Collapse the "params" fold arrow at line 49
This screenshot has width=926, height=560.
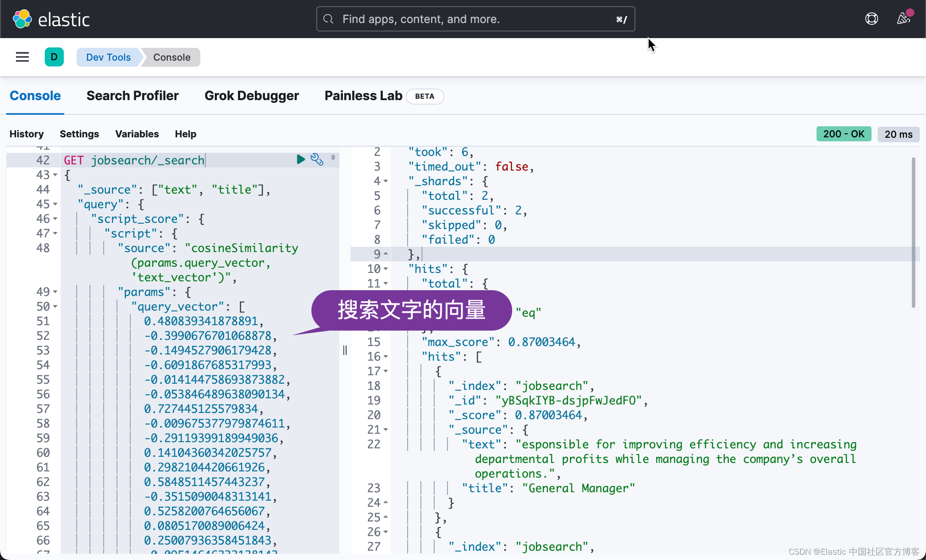tap(55, 292)
